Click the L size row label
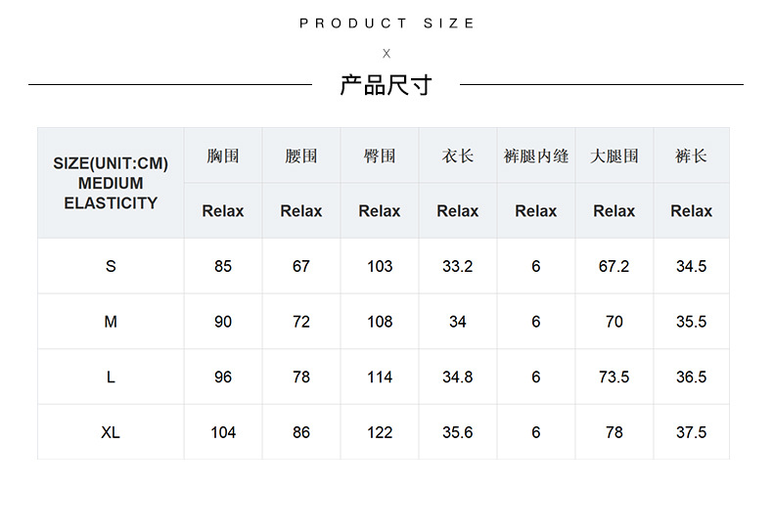Viewport: 773px width, 532px height. click(111, 377)
